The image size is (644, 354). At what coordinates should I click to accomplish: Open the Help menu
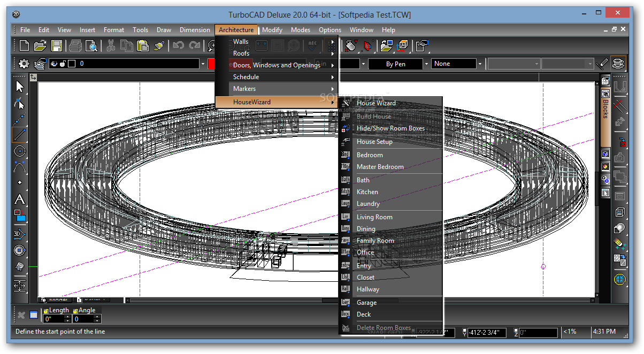coord(389,30)
